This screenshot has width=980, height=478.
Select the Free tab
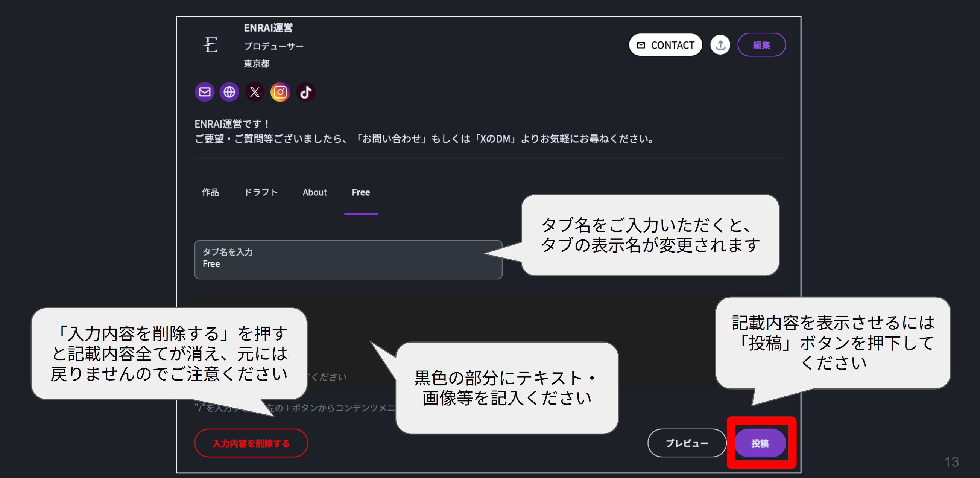coord(361,192)
